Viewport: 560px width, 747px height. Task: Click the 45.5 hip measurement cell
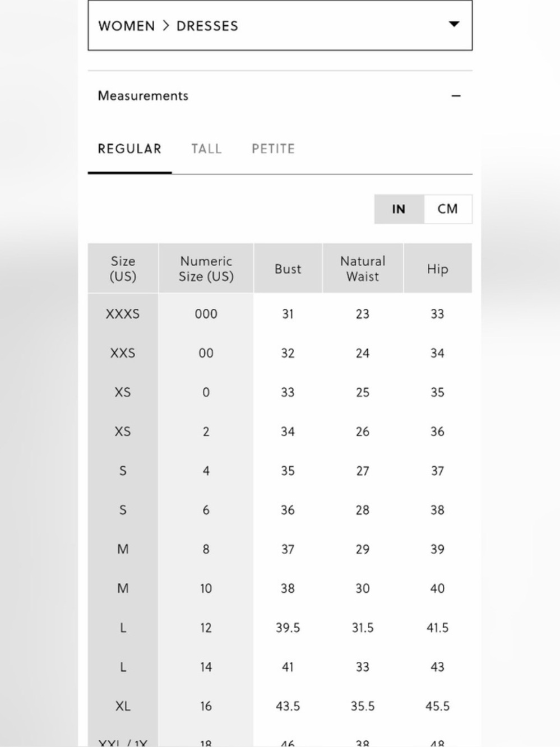438,706
